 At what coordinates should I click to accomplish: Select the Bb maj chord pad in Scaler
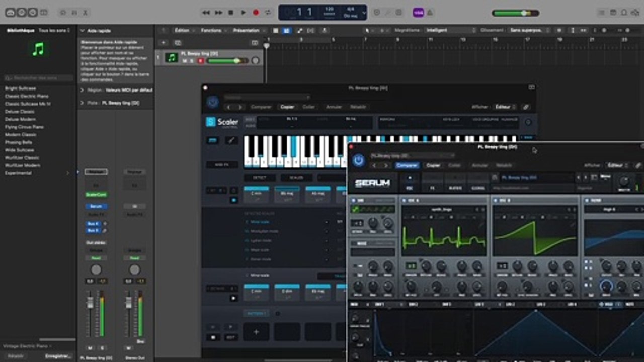[287, 195]
